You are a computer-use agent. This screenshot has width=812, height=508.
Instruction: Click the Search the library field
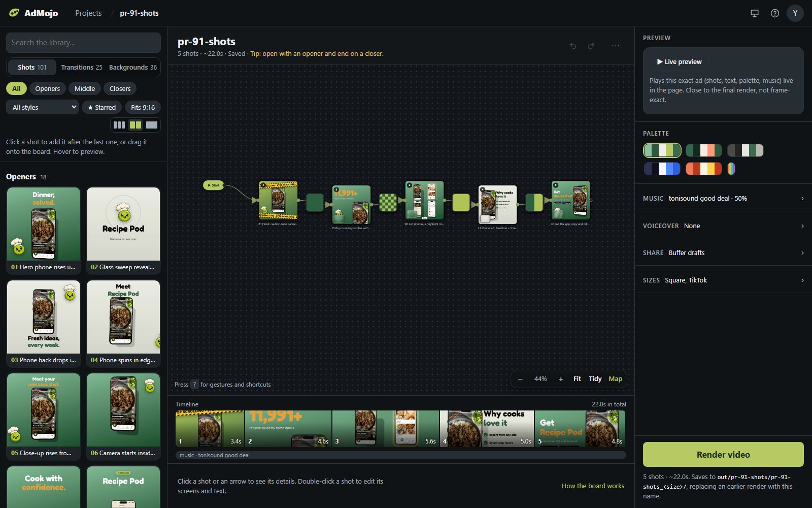pyautogui.click(x=83, y=43)
